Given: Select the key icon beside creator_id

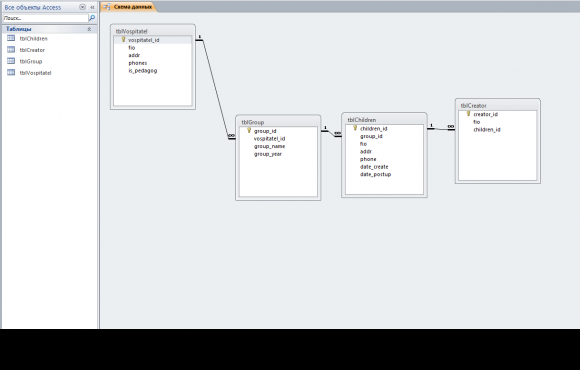Looking at the screenshot, I should [x=468, y=114].
